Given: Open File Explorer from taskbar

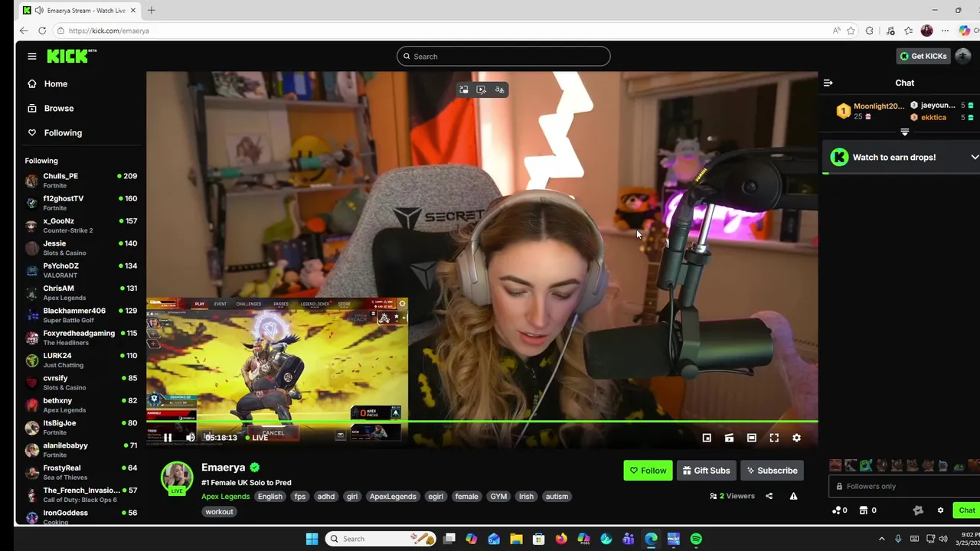Looking at the screenshot, I should pyautogui.click(x=516, y=539).
